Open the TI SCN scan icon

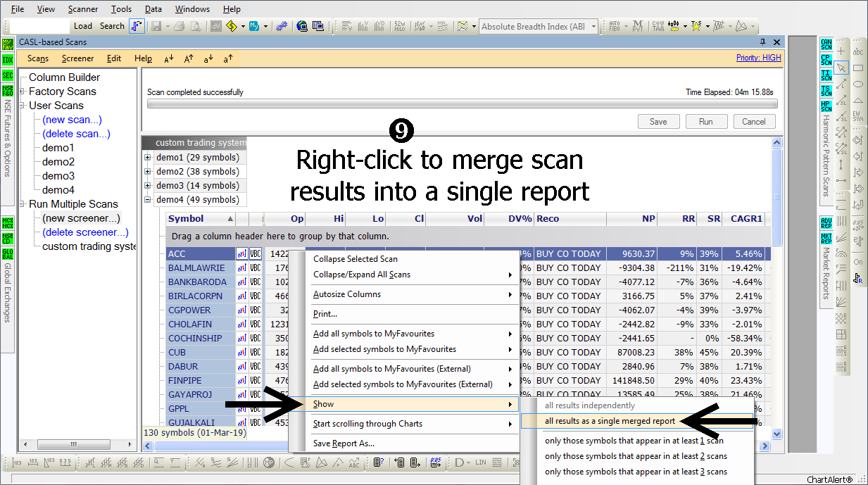point(826,75)
